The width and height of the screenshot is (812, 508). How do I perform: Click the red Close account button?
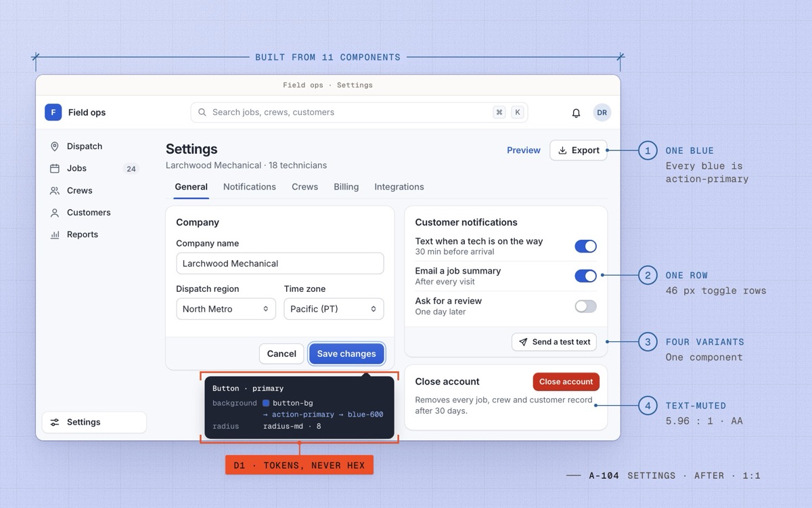(x=566, y=381)
